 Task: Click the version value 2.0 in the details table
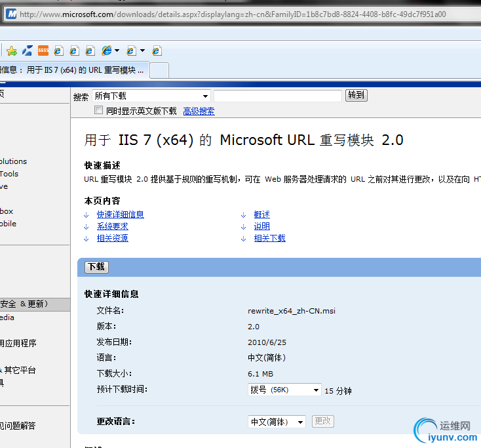pyautogui.click(x=254, y=327)
